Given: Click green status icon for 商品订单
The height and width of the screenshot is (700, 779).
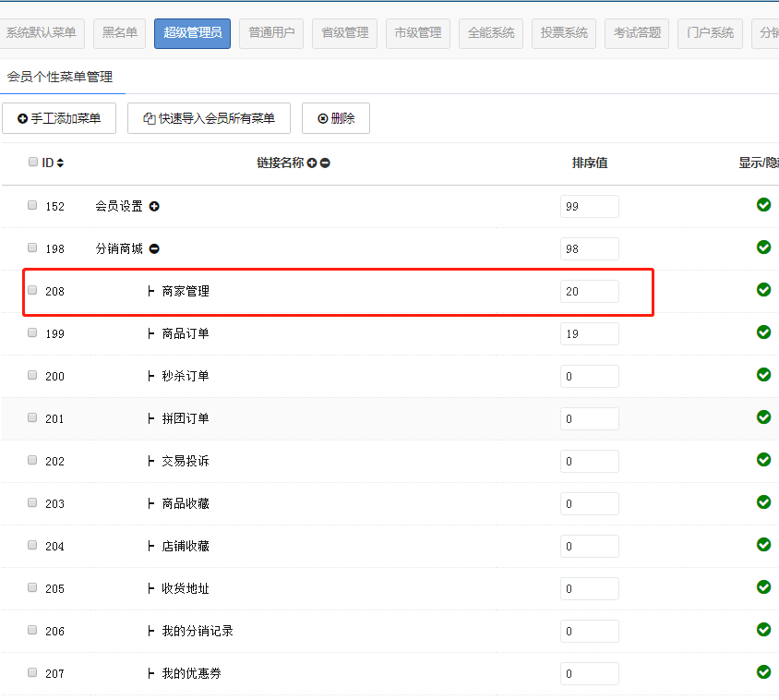Looking at the screenshot, I should (763, 332).
